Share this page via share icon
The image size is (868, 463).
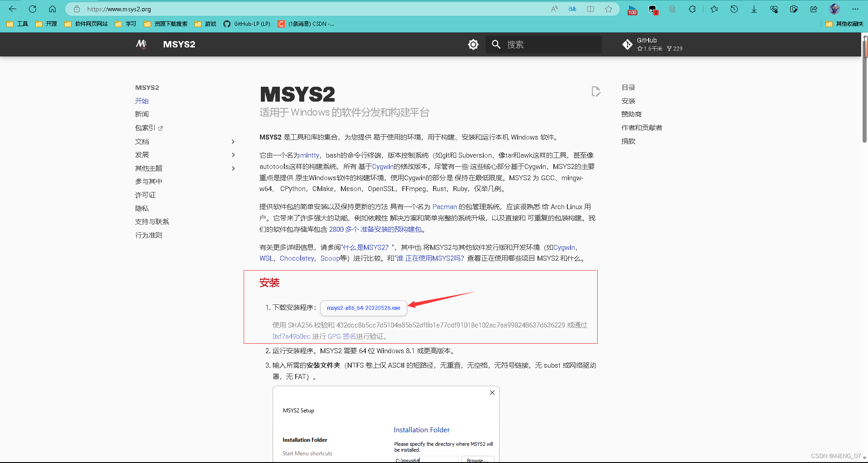click(x=814, y=9)
